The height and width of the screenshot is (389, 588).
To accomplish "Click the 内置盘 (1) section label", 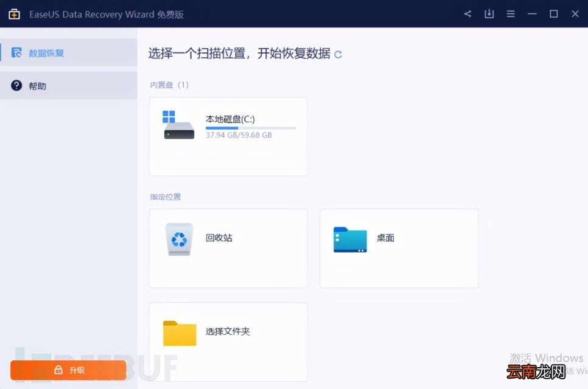I will 169,85.
